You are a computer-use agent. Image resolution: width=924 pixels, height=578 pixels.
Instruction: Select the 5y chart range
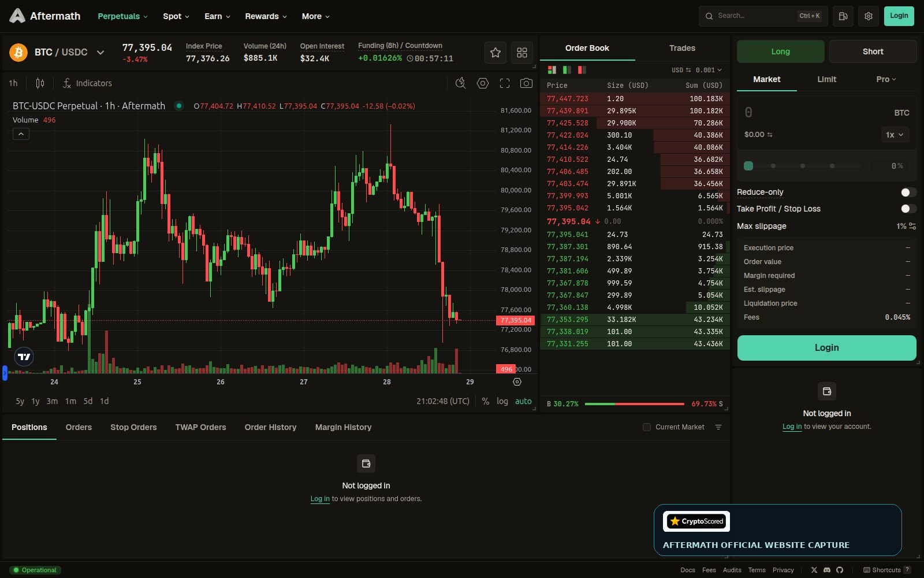pos(20,401)
